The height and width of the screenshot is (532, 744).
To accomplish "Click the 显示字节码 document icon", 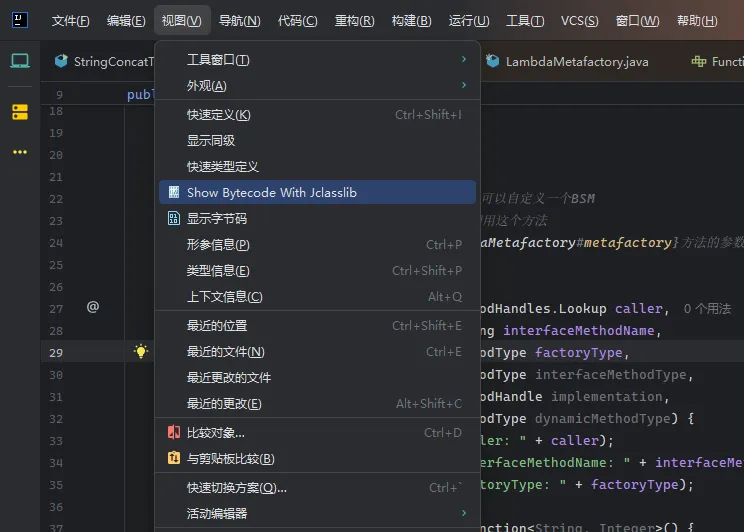I will 174,218.
